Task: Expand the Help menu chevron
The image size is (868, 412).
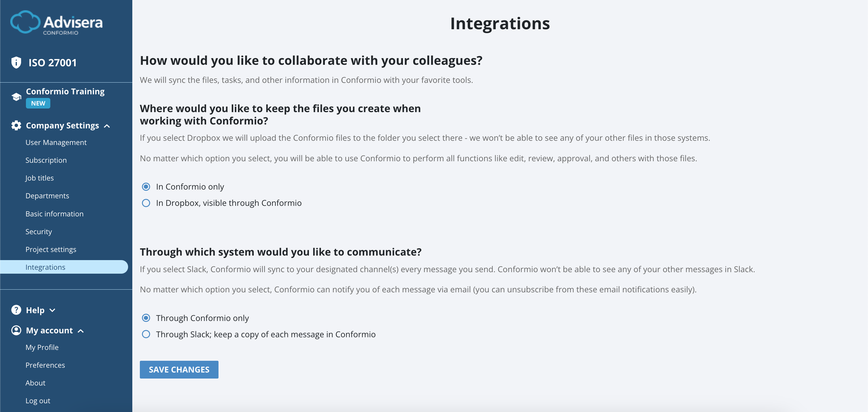Action: pyautogui.click(x=52, y=310)
